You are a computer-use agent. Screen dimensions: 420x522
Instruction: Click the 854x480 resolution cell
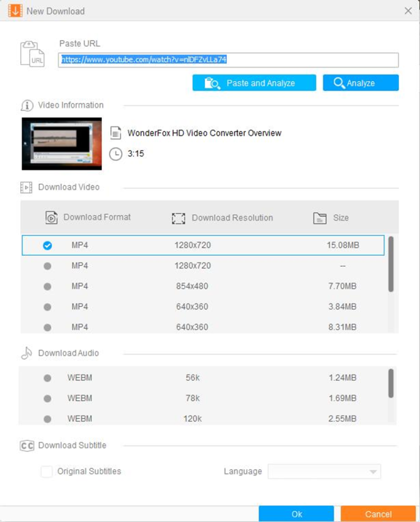tap(192, 286)
